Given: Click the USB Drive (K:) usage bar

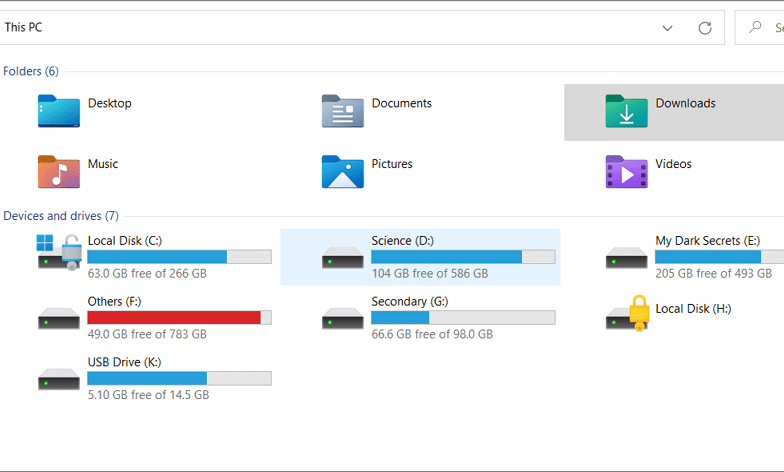Looking at the screenshot, I should coord(180,378).
